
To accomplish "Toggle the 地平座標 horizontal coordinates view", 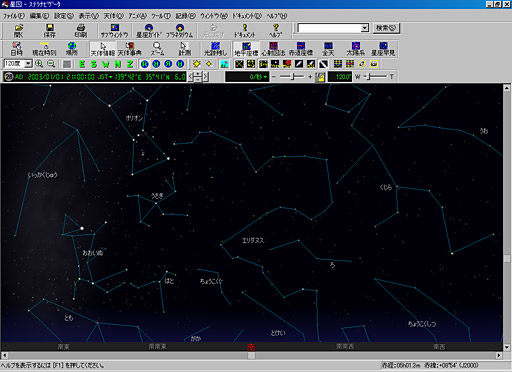I will click(x=246, y=49).
